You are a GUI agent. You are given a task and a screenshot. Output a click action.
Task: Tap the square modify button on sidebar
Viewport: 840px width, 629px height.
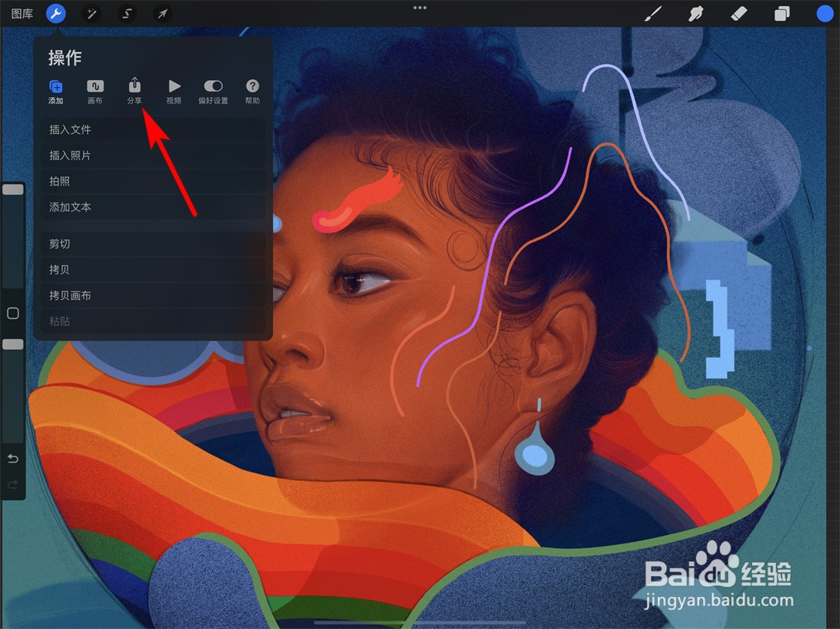pyautogui.click(x=13, y=313)
